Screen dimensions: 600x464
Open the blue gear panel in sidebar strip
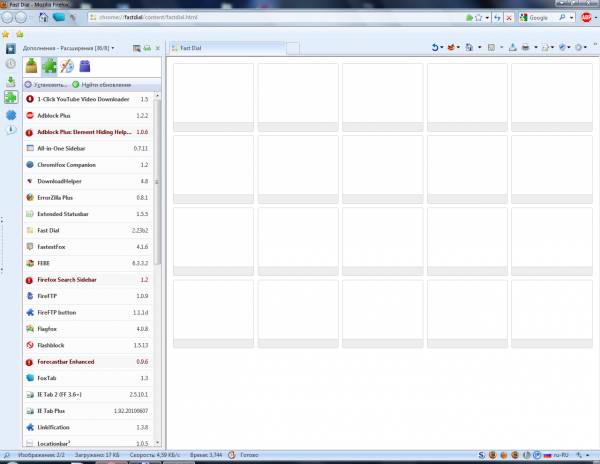click(11, 115)
